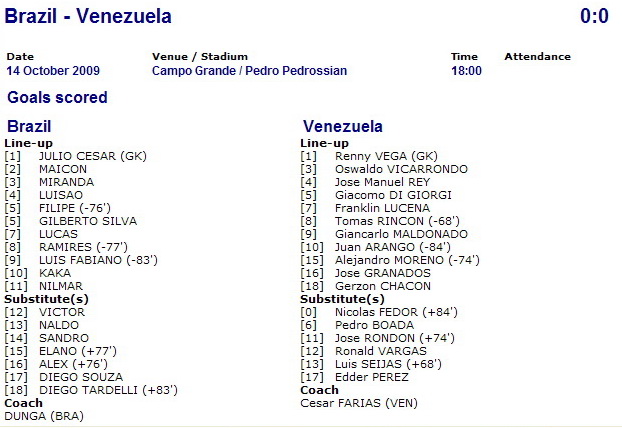622x428 pixels.
Task: Click the Brazil - Venezuela match title
Action: click(88, 16)
